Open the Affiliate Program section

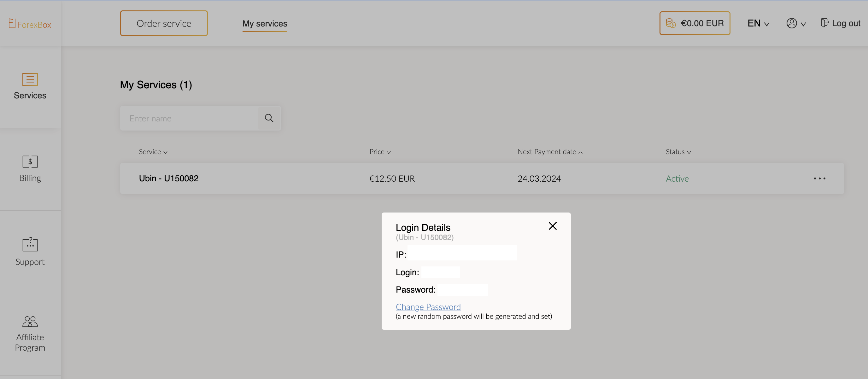tap(30, 334)
